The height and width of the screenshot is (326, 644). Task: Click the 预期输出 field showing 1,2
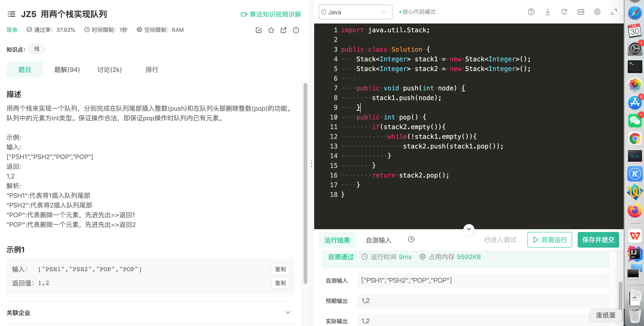point(483,301)
